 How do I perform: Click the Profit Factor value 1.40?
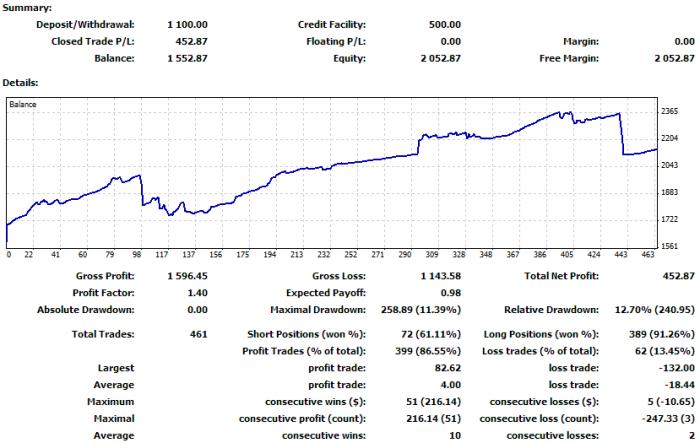pyautogui.click(x=197, y=293)
